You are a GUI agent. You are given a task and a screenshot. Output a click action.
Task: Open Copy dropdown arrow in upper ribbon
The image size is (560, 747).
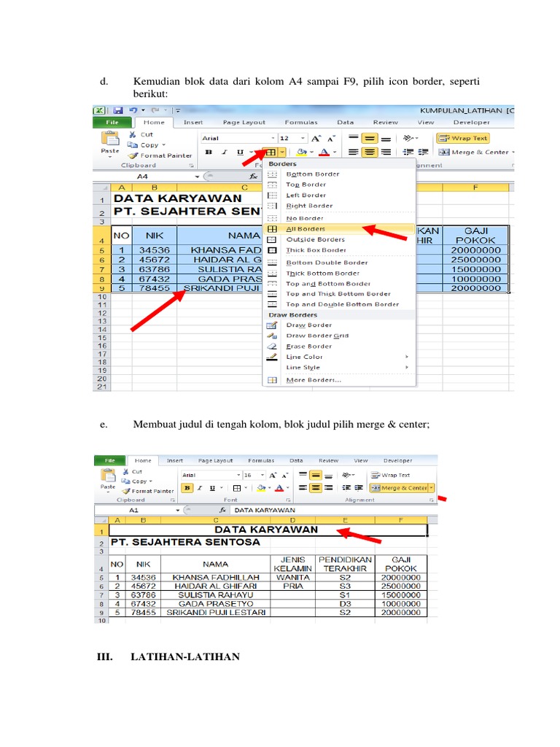click(x=164, y=145)
